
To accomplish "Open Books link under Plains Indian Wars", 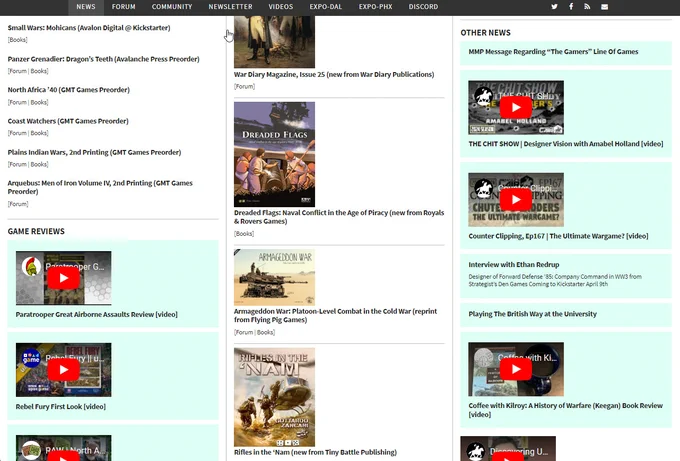I will (x=39, y=164).
